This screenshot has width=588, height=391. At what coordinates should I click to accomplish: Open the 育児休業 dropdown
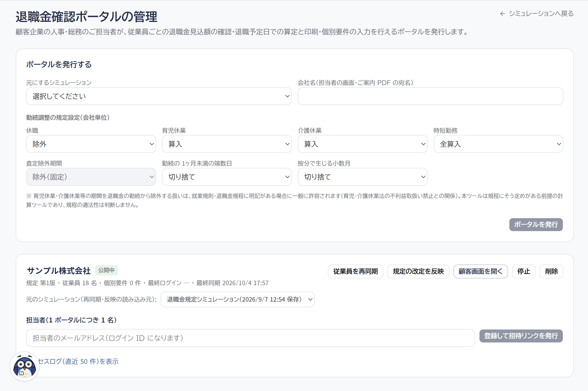click(x=227, y=144)
